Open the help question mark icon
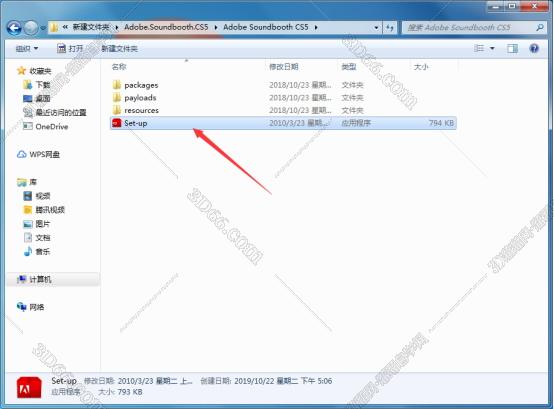The height and width of the screenshot is (409, 554). point(534,48)
